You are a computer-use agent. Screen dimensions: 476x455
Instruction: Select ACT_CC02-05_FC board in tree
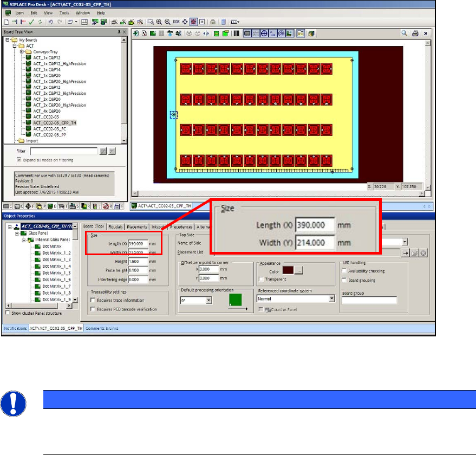[x=49, y=129]
